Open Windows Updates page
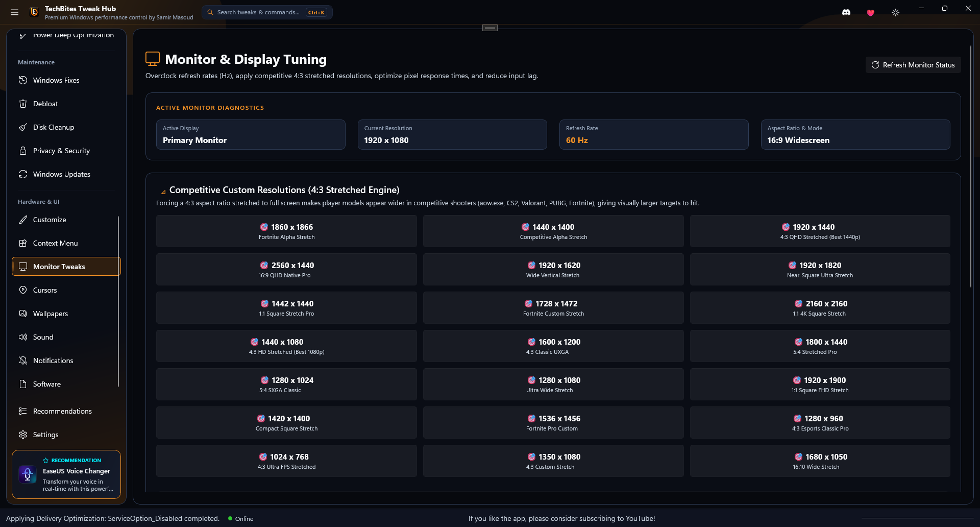 pyautogui.click(x=66, y=174)
